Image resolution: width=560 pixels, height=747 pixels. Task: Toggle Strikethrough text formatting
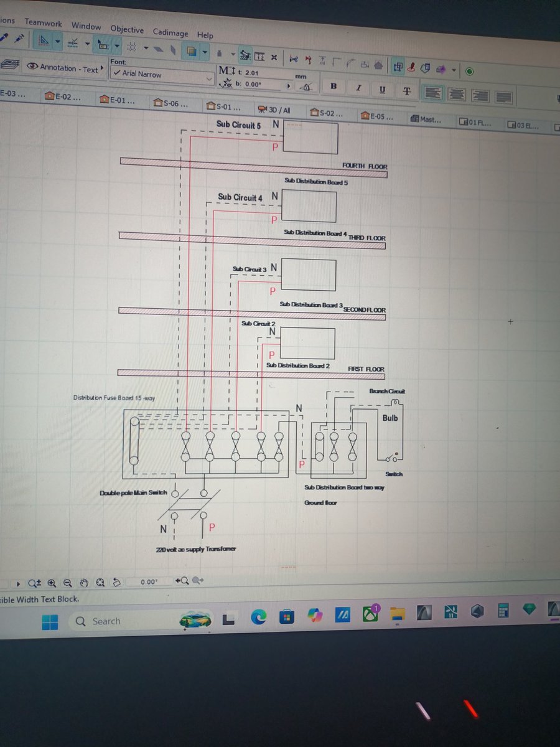pos(407,91)
